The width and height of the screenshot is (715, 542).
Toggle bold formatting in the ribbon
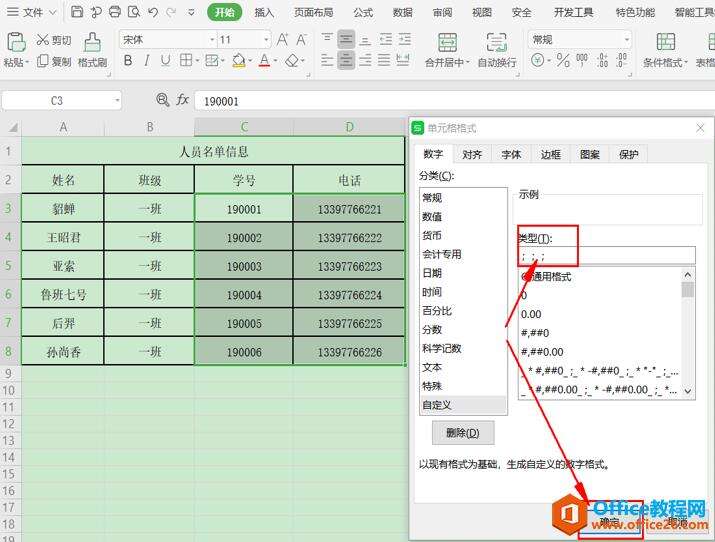point(128,61)
